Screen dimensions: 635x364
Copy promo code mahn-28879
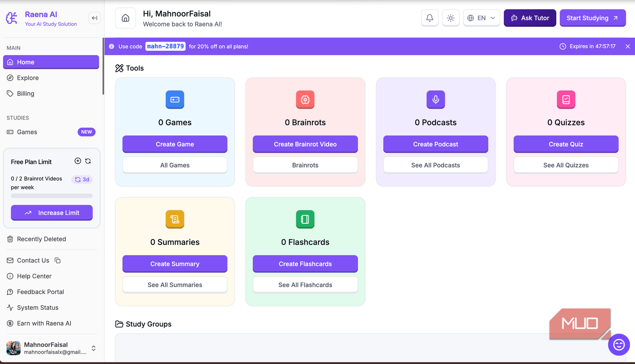point(165,47)
